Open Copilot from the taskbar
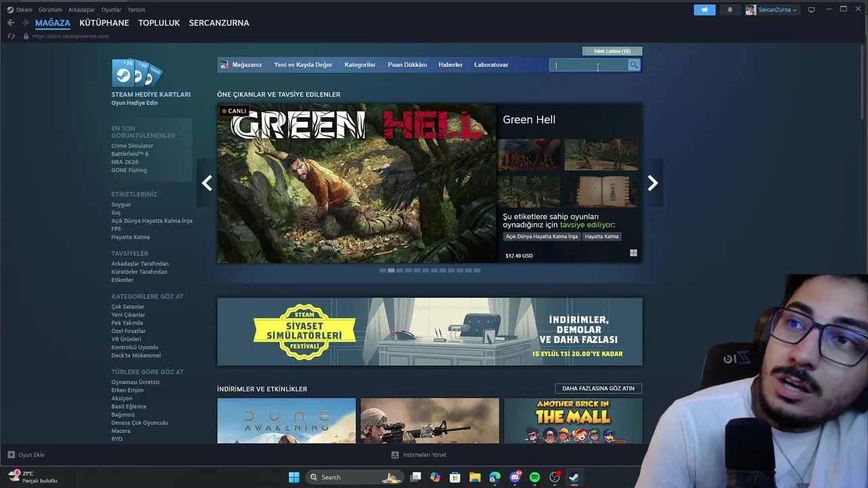Viewport: 868px width, 488px height. coord(435,477)
